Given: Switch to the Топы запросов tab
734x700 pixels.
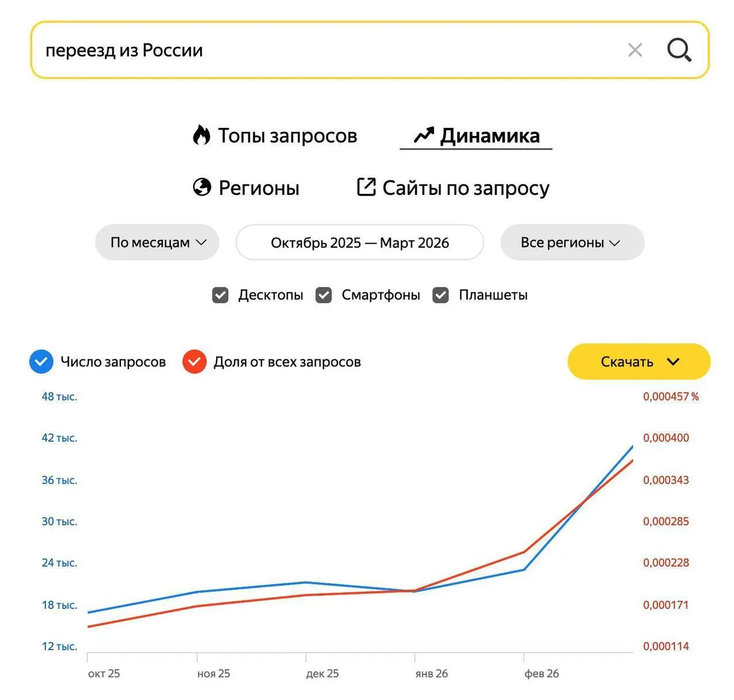Looking at the screenshot, I should coord(287,136).
